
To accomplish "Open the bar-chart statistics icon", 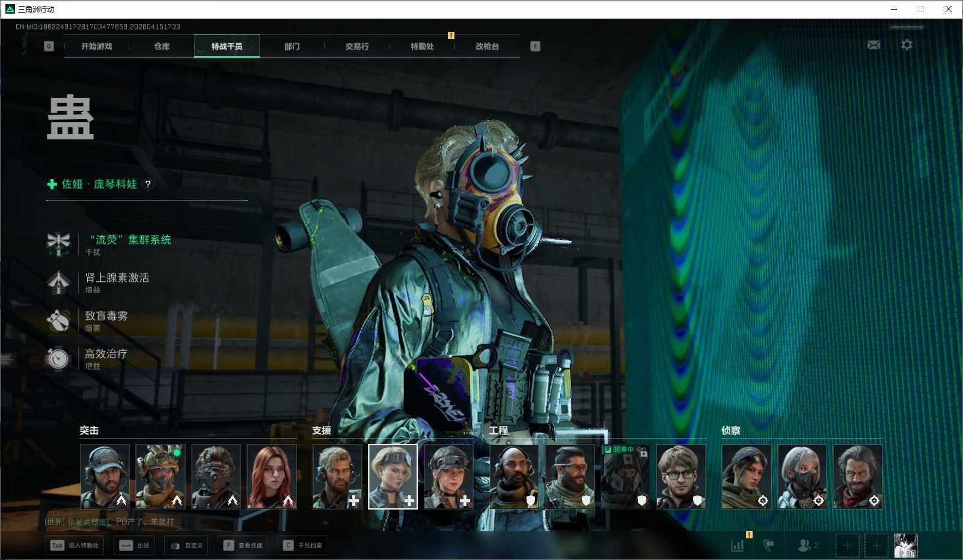I will point(737,545).
